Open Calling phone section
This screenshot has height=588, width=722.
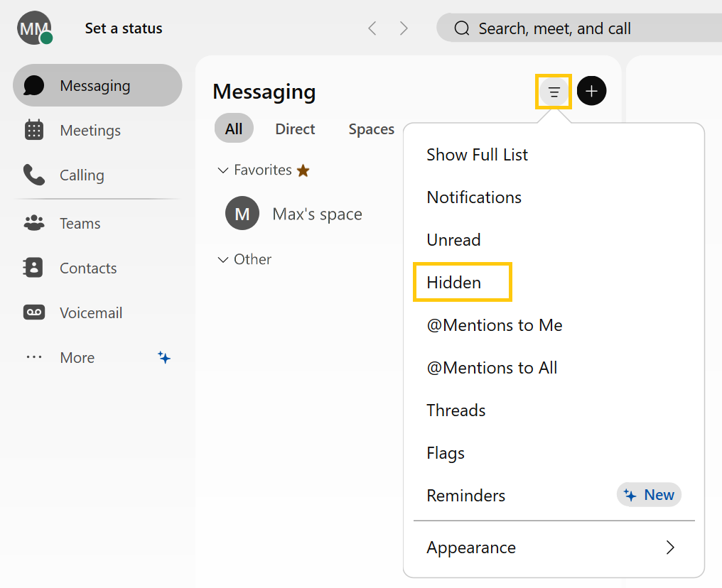coord(81,175)
